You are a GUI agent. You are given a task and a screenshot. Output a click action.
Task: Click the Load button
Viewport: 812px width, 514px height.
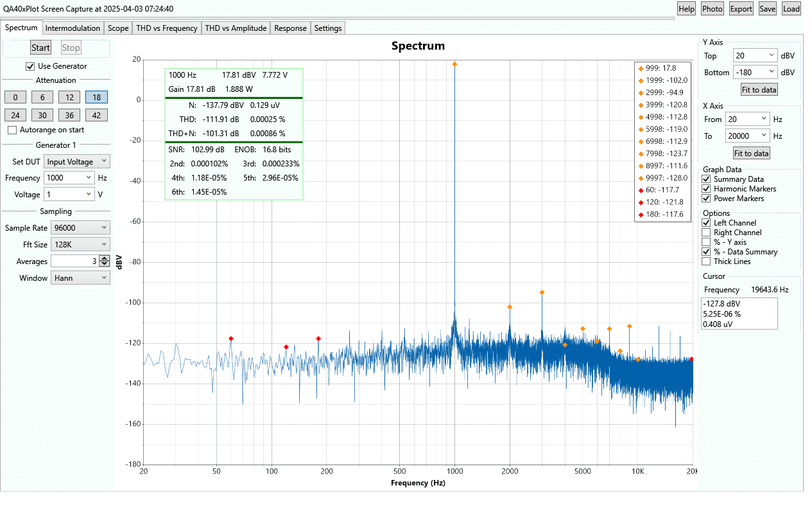coord(791,8)
